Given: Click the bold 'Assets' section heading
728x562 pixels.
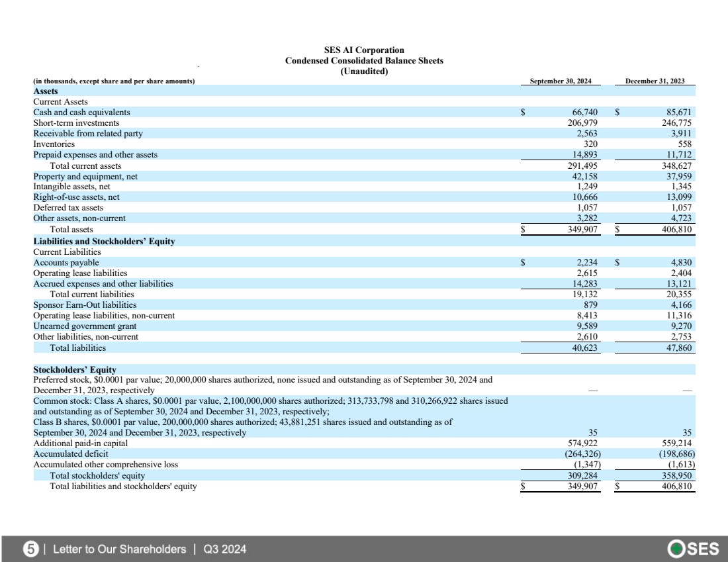Looking at the screenshot, I should [x=46, y=91].
